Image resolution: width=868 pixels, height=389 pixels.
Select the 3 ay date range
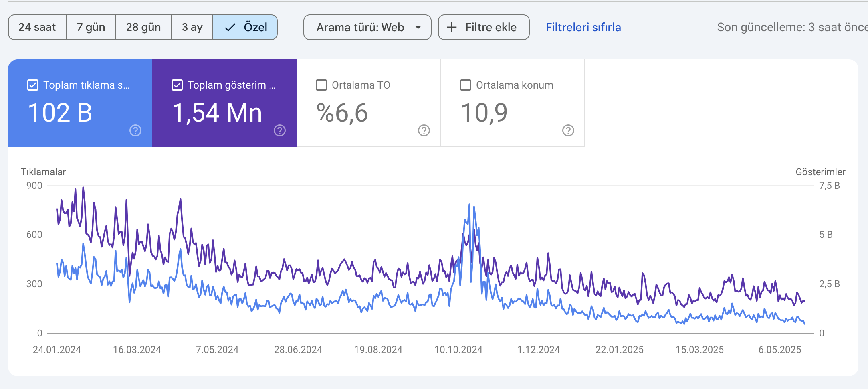tap(192, 27)
